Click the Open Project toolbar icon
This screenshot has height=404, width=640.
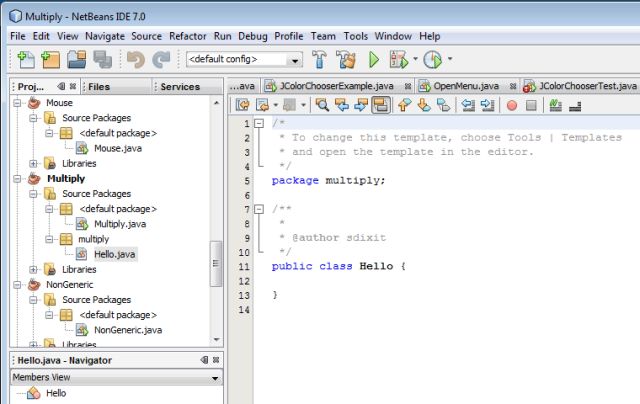(x=77, y=60)
